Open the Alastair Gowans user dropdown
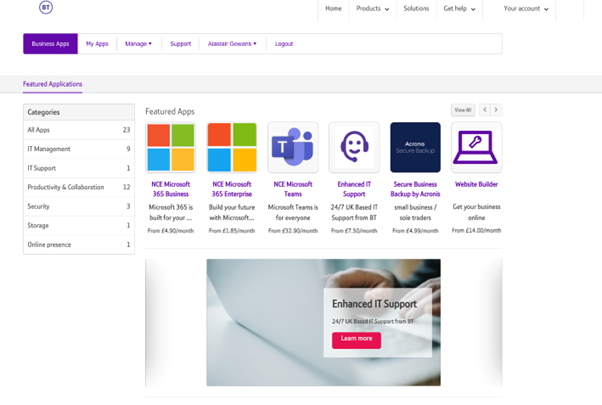This screenshot has width=602, height=405. 232,44
